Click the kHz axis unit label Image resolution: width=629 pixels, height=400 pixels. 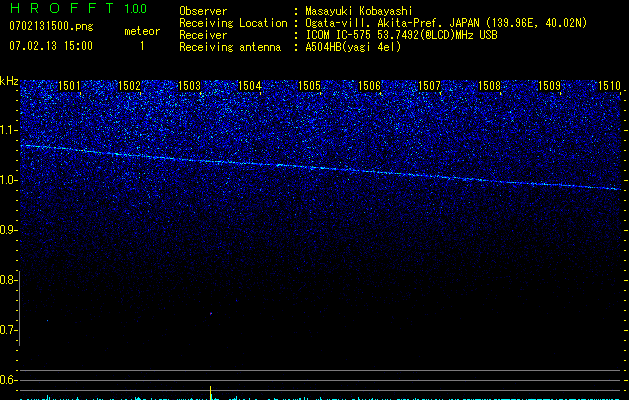[x=9, y=81]
